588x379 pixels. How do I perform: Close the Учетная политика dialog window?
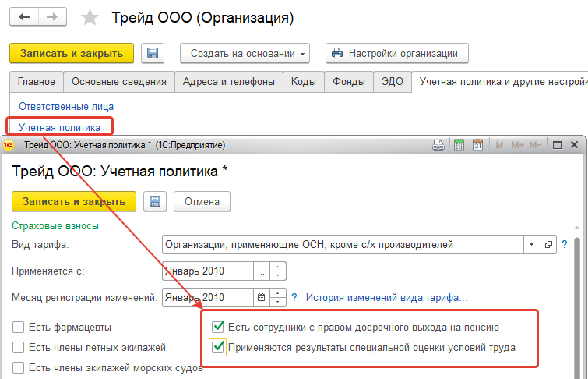574,144
